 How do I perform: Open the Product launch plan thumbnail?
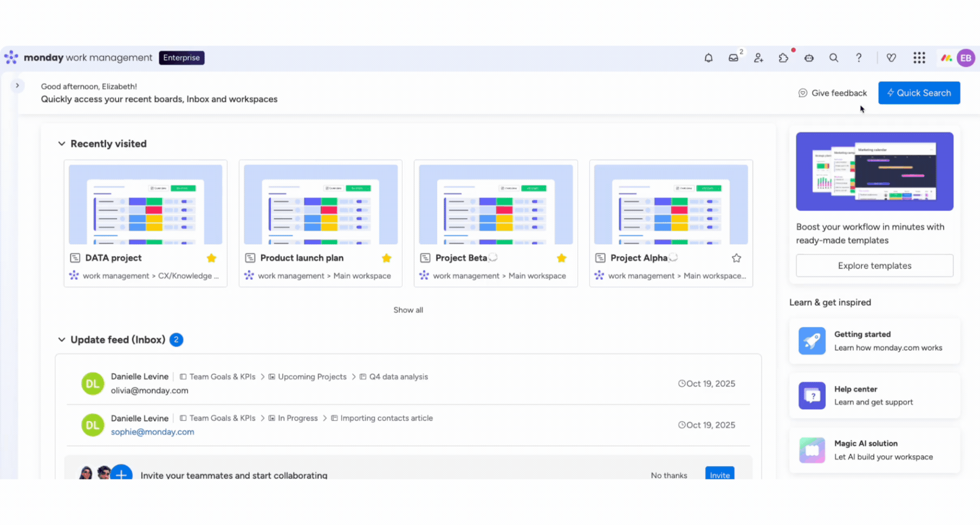pyautogui.click(x=321, y=205)
